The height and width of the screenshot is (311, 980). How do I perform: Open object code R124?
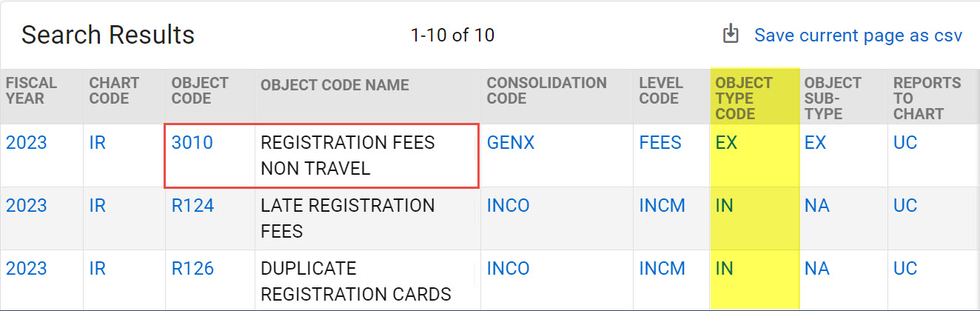(x=192, y=206)
